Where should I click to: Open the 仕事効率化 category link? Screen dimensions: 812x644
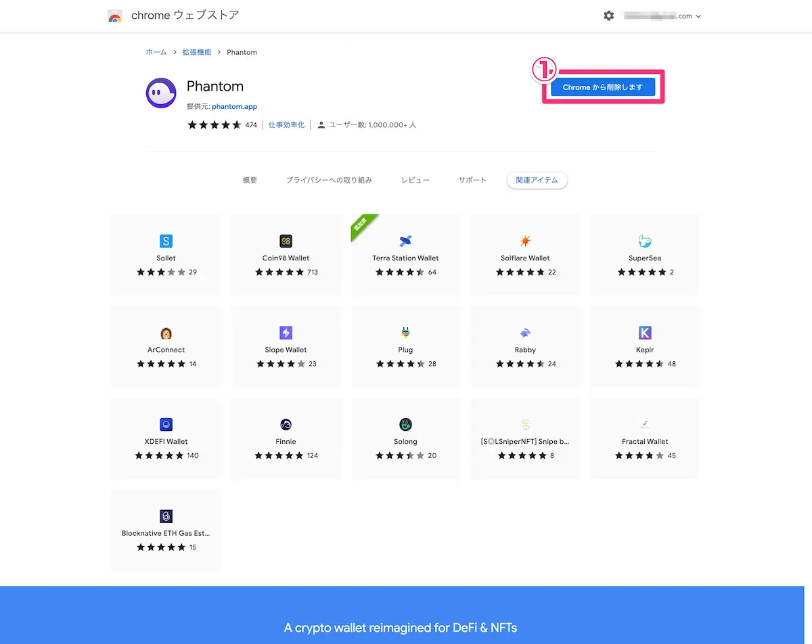(287, 124)
